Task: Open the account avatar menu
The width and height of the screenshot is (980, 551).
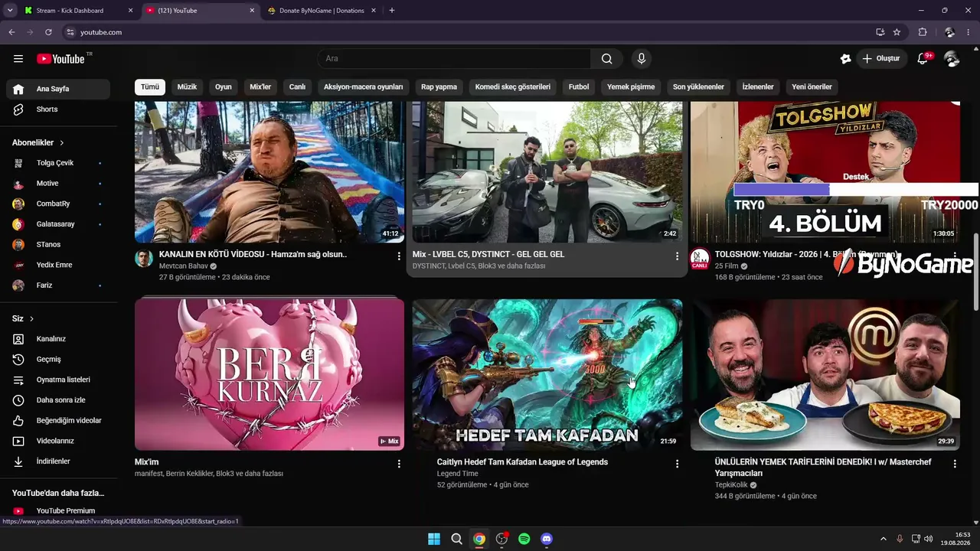Action: click(x=952, y=59)
